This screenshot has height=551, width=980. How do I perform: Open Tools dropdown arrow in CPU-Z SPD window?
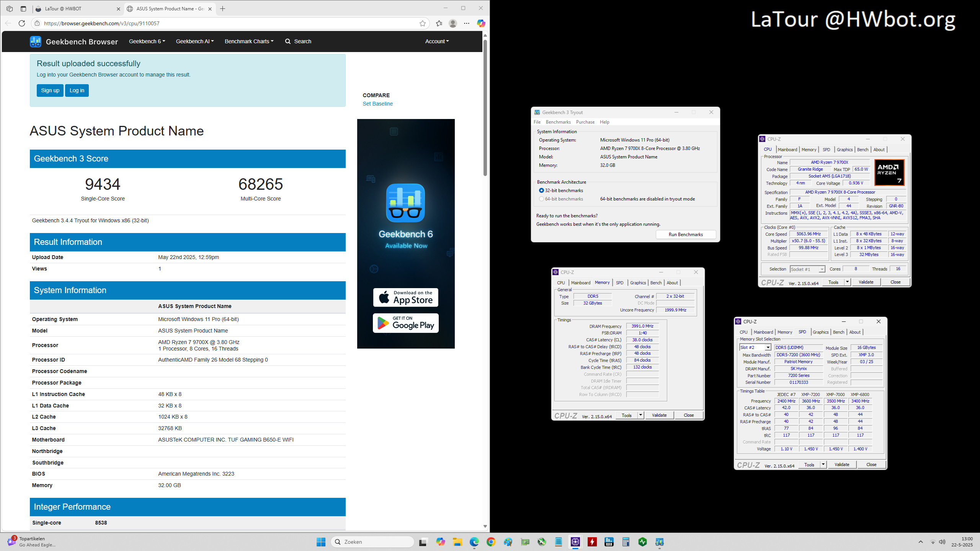click(823, 465)
